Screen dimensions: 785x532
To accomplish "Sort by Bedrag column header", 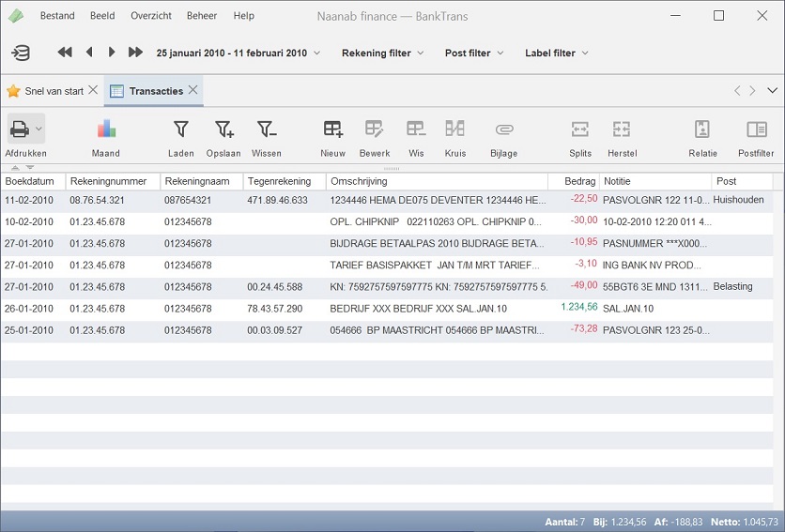I will point(578,181).
